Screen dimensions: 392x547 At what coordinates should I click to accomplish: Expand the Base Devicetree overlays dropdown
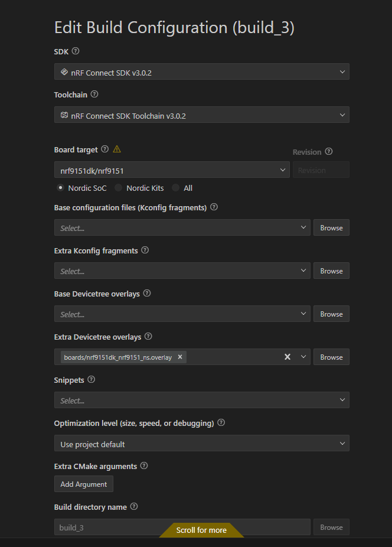[x=303, y=314]
